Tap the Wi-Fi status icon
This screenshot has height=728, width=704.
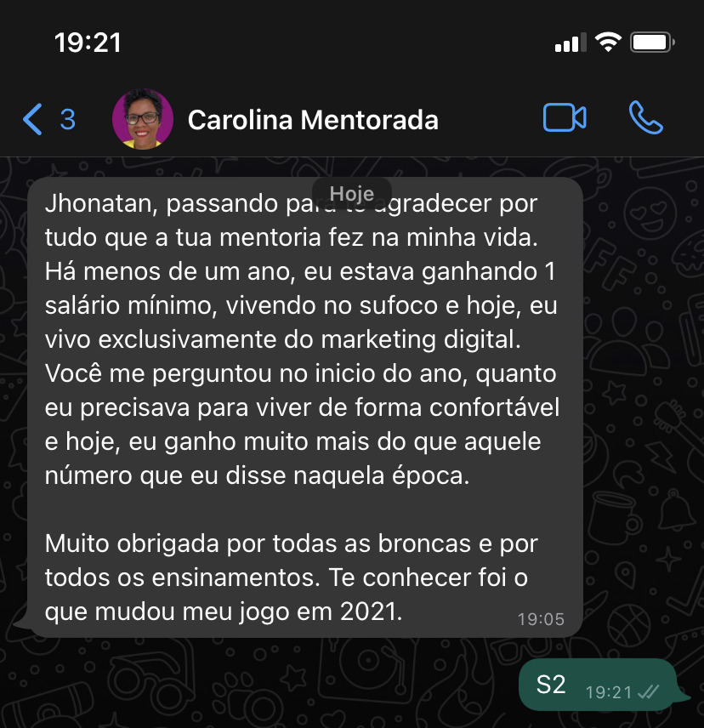[608, 43]
